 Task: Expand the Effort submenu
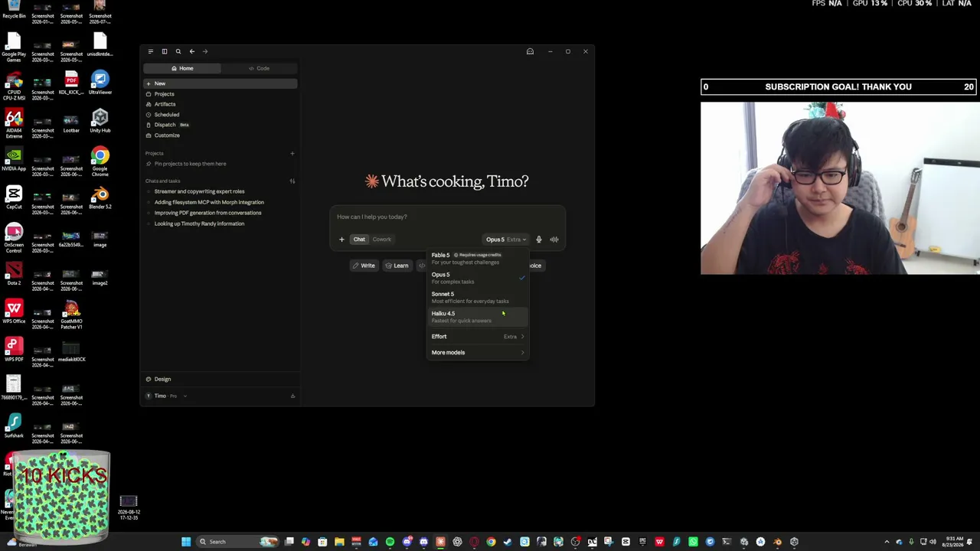[x=478, y=337]
